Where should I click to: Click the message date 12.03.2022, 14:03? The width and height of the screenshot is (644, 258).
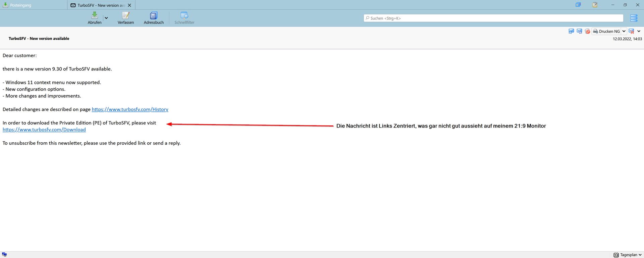click(627, 39)
